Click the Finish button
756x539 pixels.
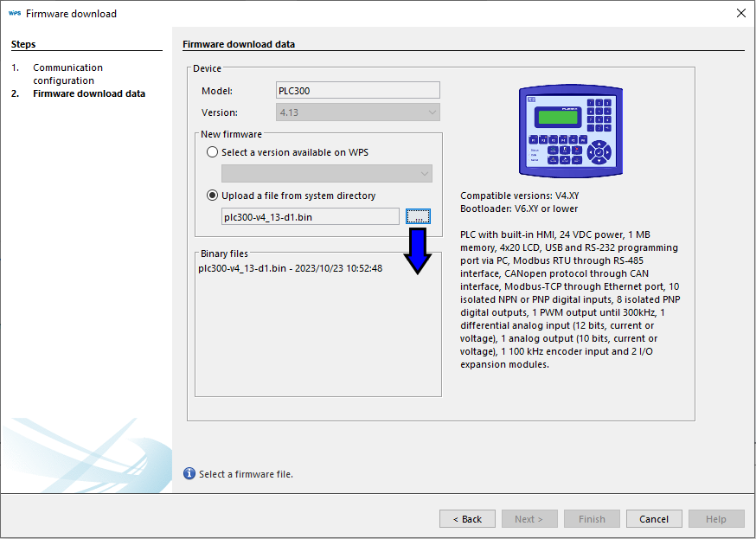(x=592, y=519)
